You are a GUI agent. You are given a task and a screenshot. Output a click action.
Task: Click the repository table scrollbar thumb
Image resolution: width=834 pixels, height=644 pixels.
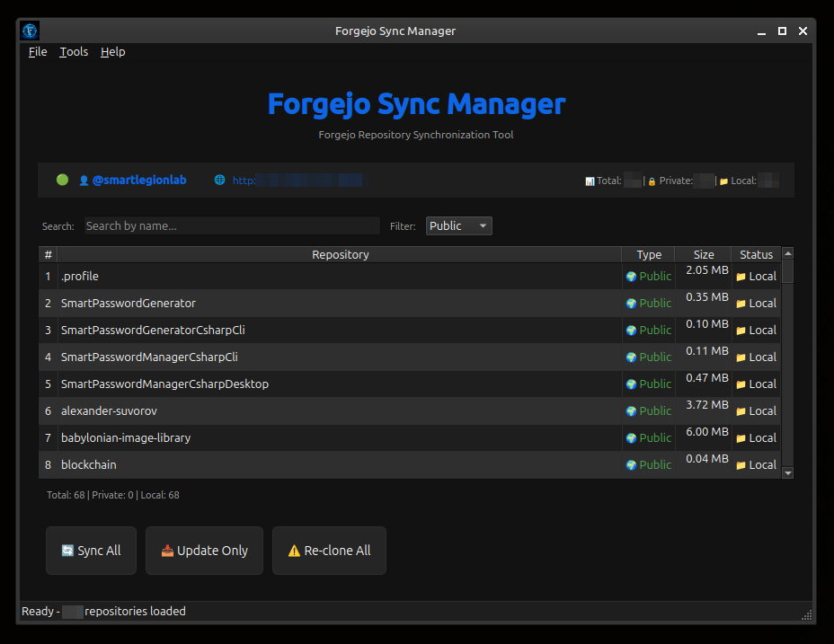tap(788, 271)
